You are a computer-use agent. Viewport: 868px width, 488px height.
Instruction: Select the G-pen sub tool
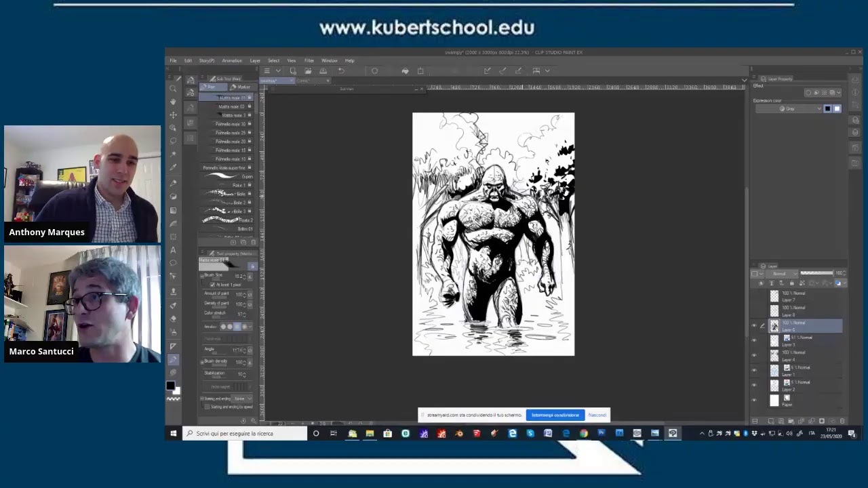227,176
